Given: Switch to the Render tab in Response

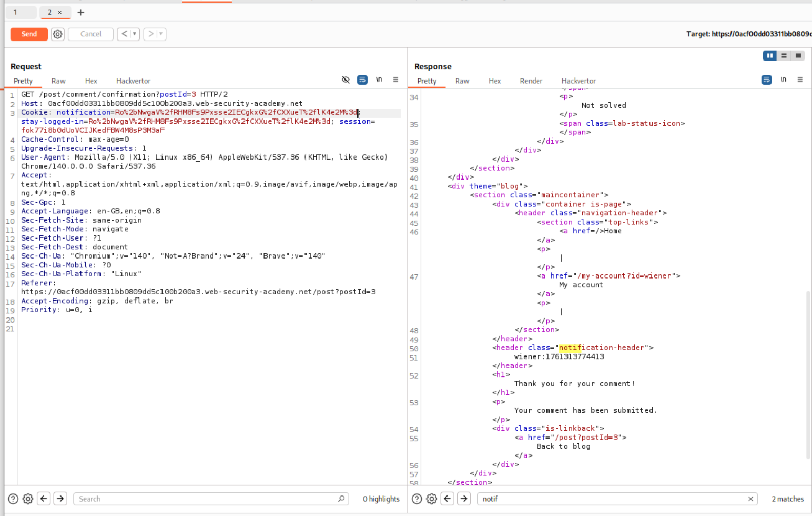Looking at the screenshot, I should 531,81.
